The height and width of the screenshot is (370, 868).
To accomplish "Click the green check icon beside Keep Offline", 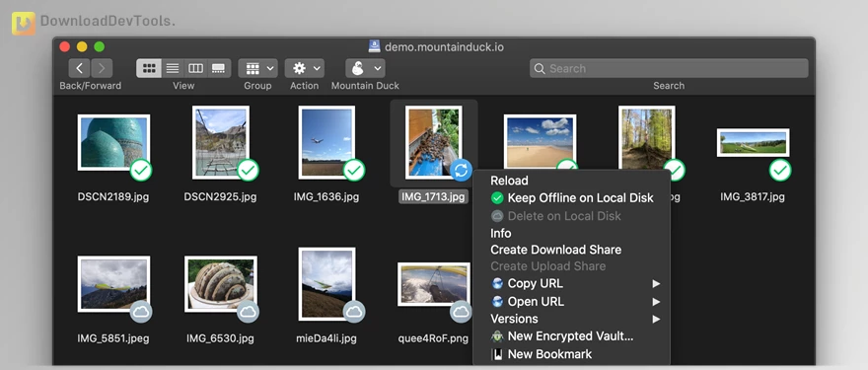I will [497, 197].
